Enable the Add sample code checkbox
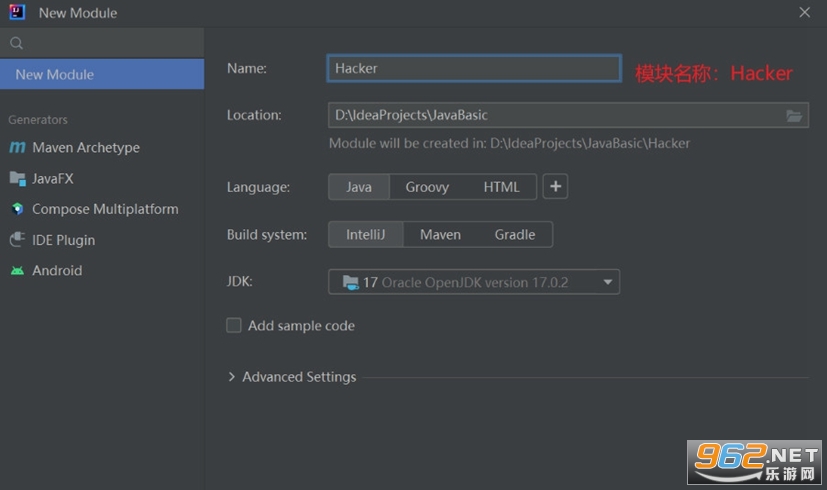The width and height of the screenshot is (827, 490). [x=234, y=325]
